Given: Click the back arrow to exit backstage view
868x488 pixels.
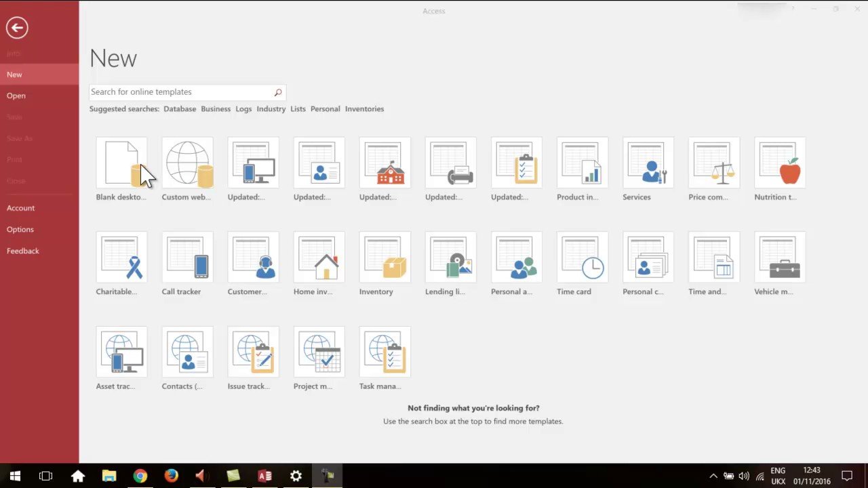Looking at the screenshot, I should [x=17, y=28].
